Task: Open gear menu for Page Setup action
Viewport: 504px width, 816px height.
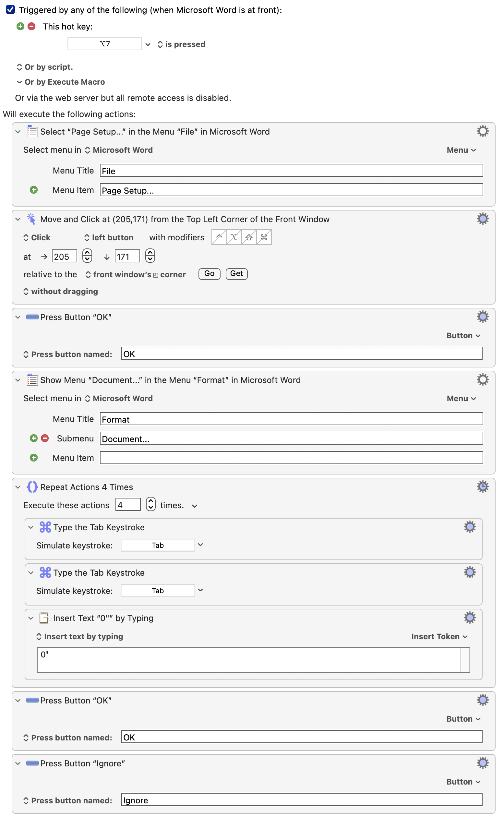Action: (482, 131)
